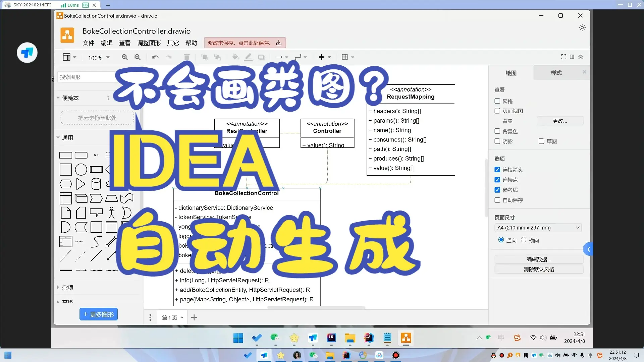Select the ellipse circle shape
The height and width of the screenshot is (362, 644).
(x=81, y=170)
